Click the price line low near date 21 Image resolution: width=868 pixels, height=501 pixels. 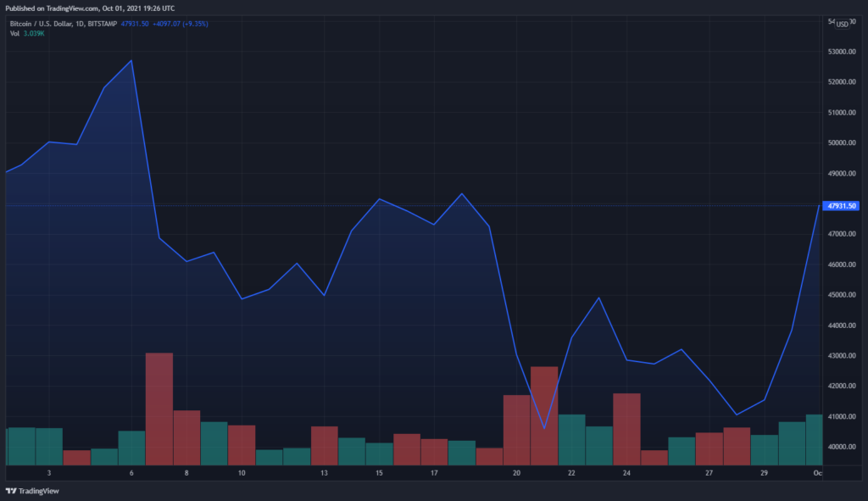tap(544, 427)
